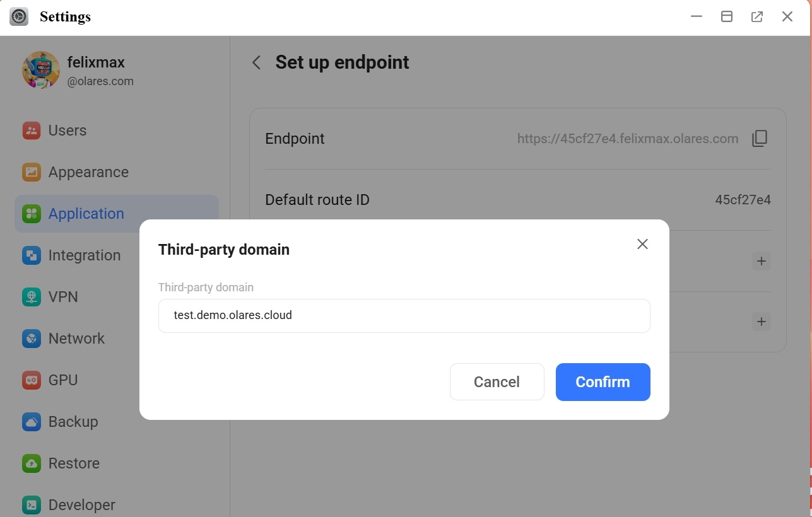The image size is (812, 517).
Task: Go back from Set up endpoint
Action: pos(256,62)
